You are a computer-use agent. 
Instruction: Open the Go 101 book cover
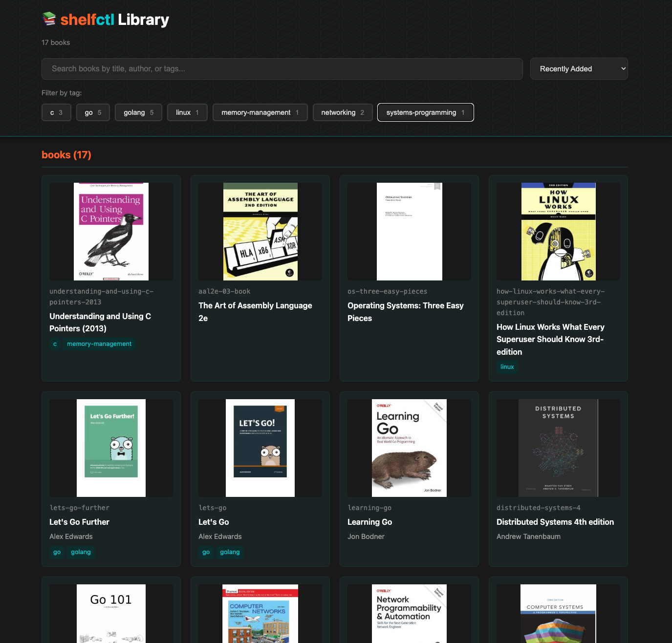coord(111,614)
